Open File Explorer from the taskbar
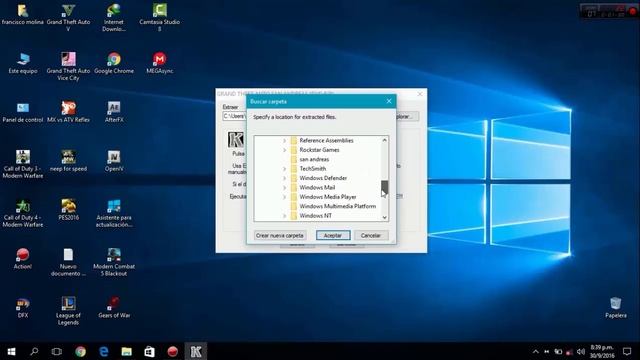Viewport: 640px width, 360px height. coord(127,351)
